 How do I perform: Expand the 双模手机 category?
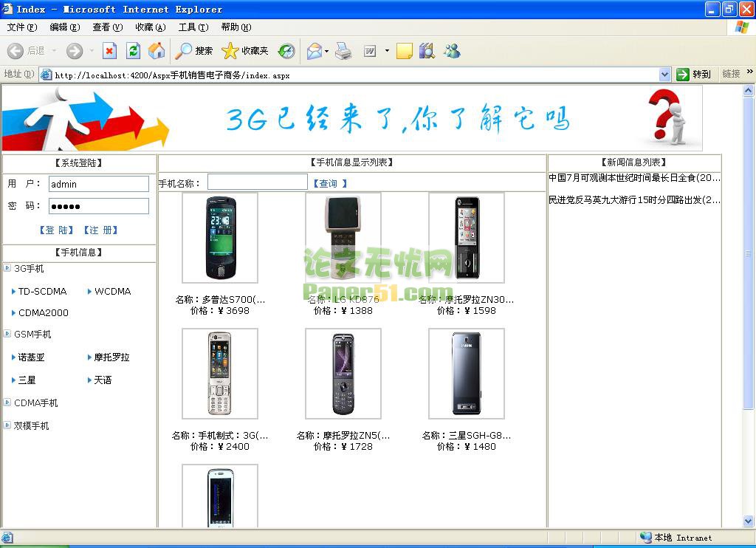[7, 425]
